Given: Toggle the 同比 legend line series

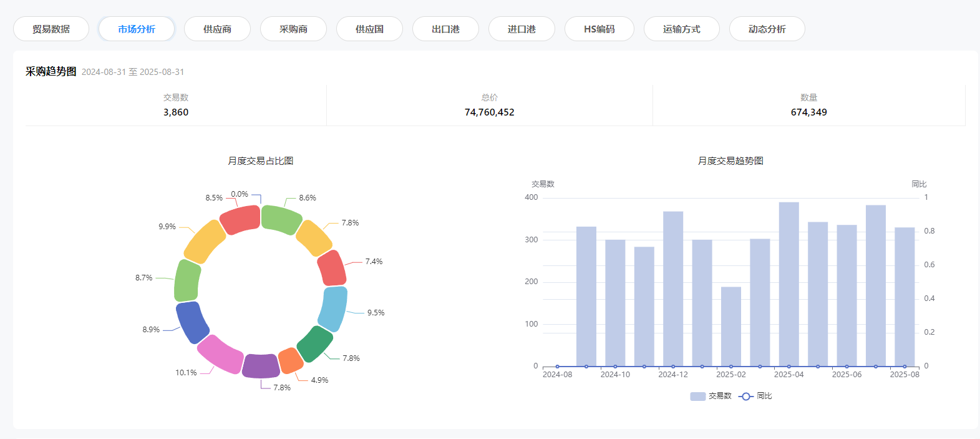Looking at the screenshot, I should (x=755, y=396).
